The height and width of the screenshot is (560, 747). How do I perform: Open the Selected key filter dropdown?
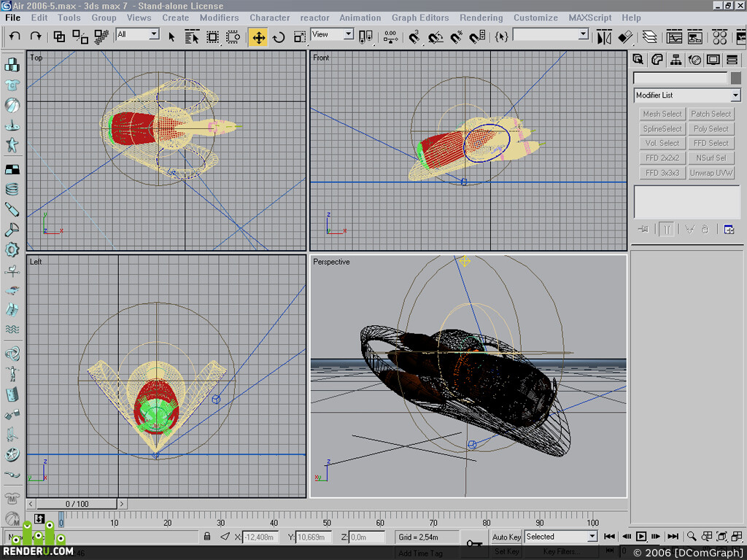(x=592, y=537)
